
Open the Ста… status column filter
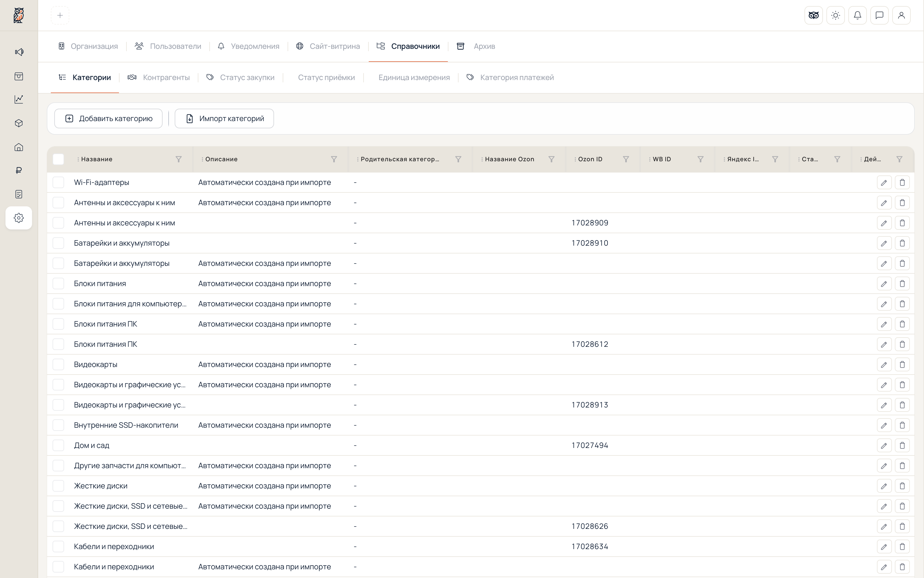837,159
